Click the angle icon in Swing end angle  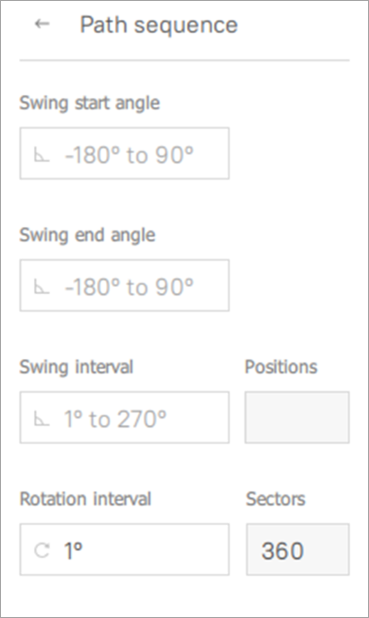point(41,287)
